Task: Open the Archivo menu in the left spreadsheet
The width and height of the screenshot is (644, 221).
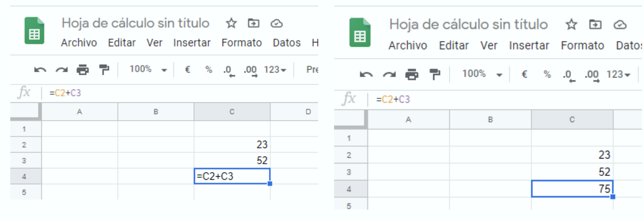Action: (79, 43)
